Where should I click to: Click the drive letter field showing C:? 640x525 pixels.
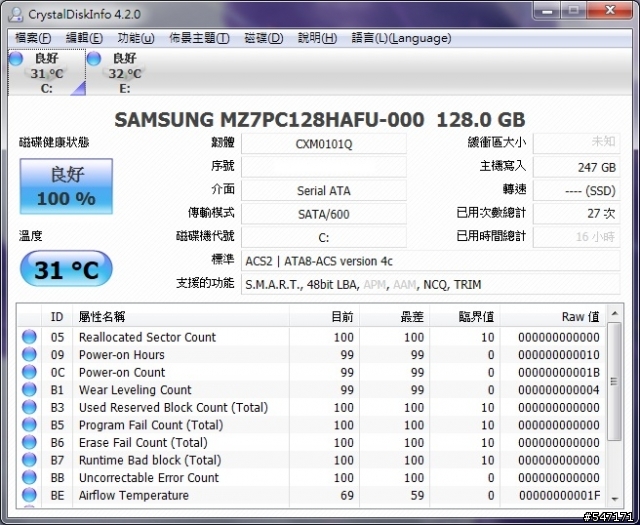pos(324,237)
